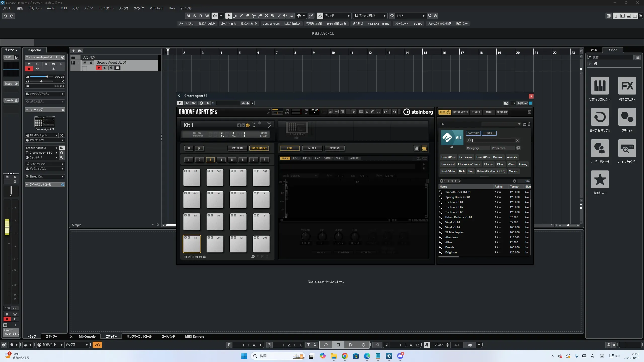Select the Draw pencil tool in toolbar
The height and width of the screenshot is (362, 644).
241,16
